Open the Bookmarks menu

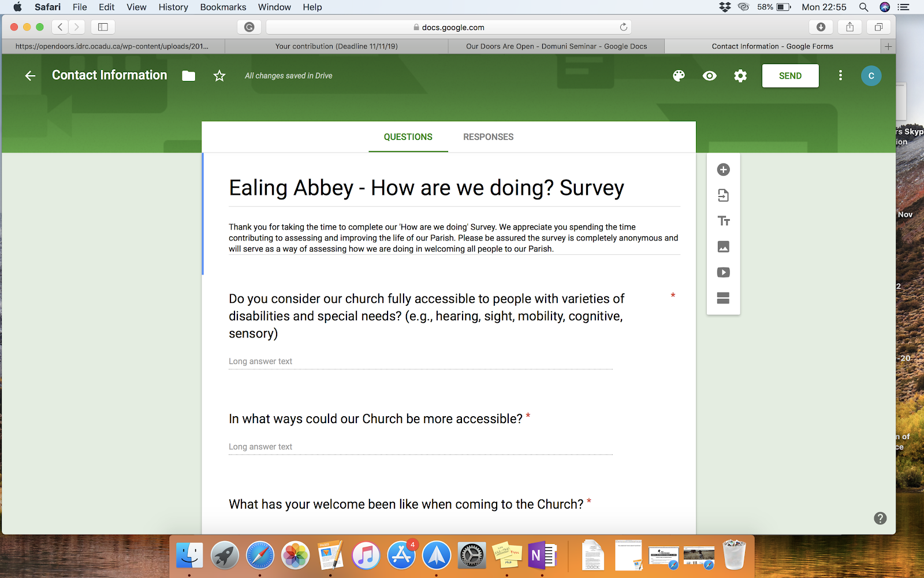pyautogui.click(x=223, y=7)
